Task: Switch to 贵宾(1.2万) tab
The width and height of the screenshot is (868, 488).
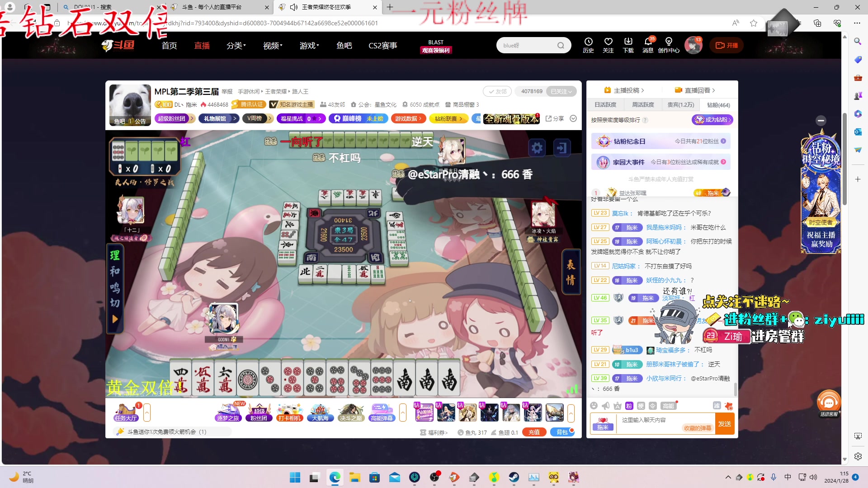Action: 681,105
